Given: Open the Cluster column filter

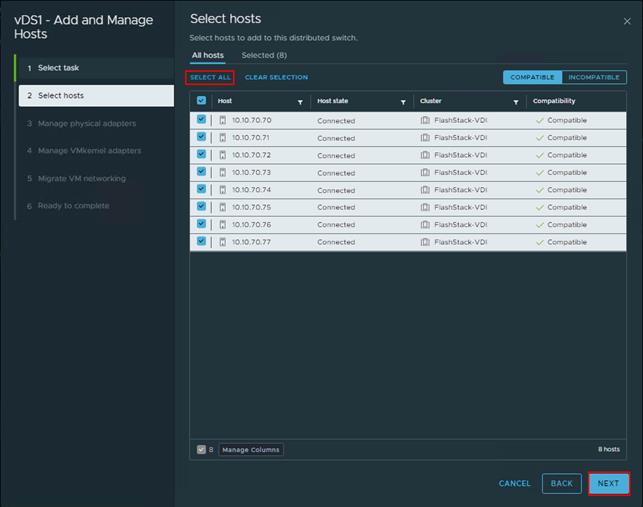Looking at the screenshot, I should (x=516, y=102).
